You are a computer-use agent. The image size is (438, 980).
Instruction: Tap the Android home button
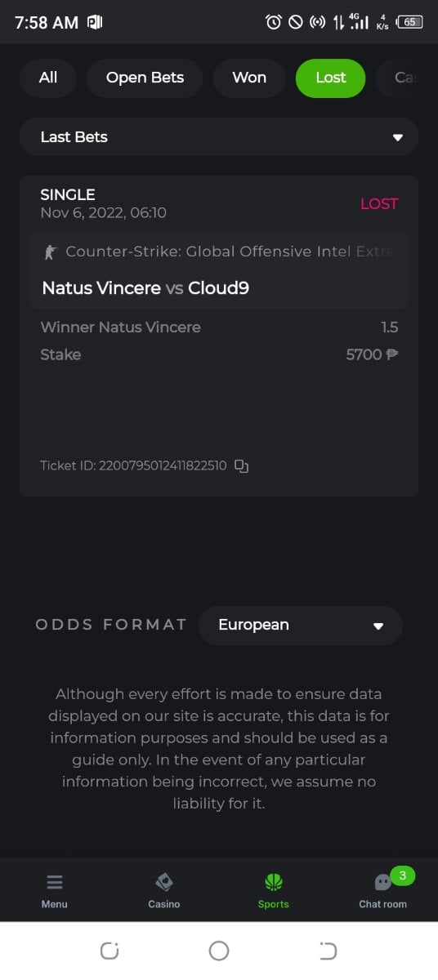[219, 951]
